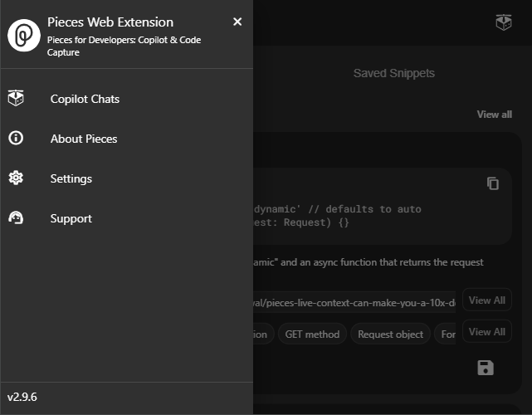Select the Support headset icon
This screenshot has width=532, height=415.
[x=16, y=218]
